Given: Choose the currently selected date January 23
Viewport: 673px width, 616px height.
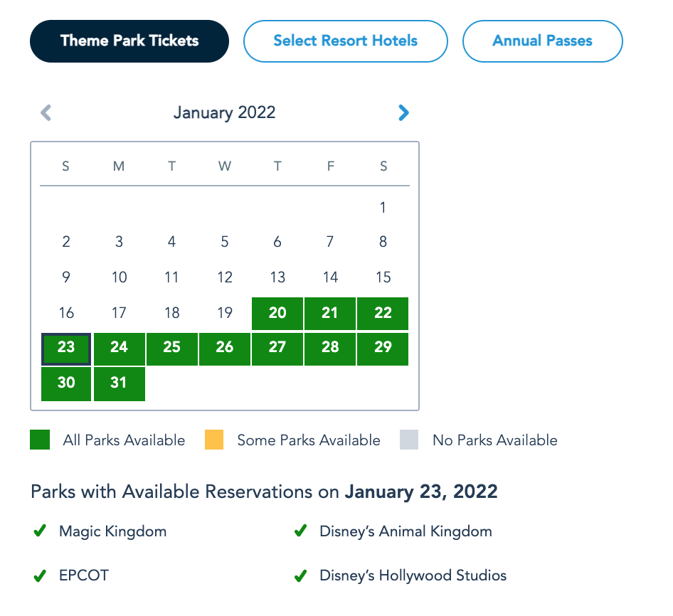Looking at the screenshot, I should [x=66, y=348].
